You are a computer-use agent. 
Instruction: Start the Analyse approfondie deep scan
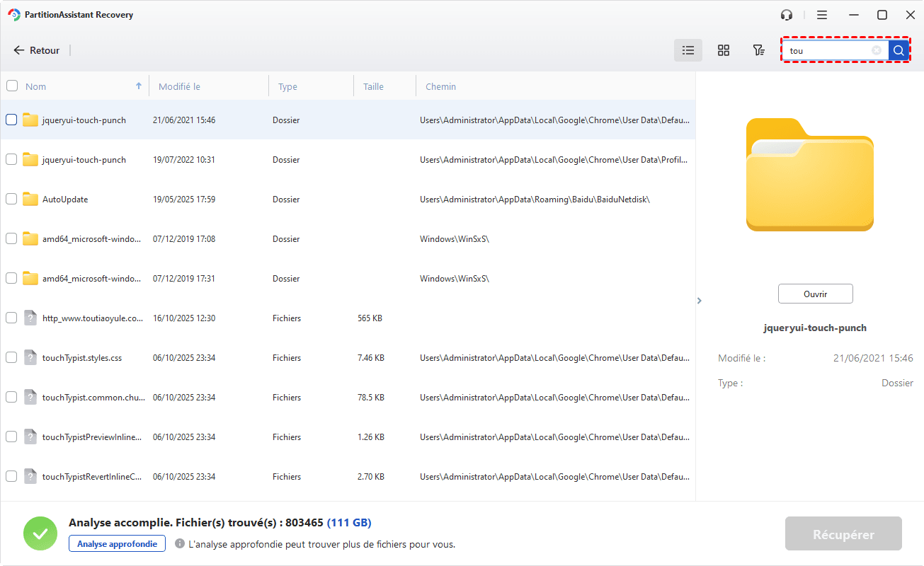(x=117, y=544)
